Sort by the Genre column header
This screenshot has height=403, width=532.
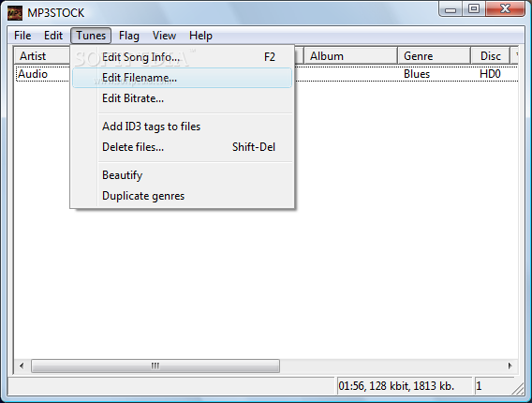(x=434, y=56)
